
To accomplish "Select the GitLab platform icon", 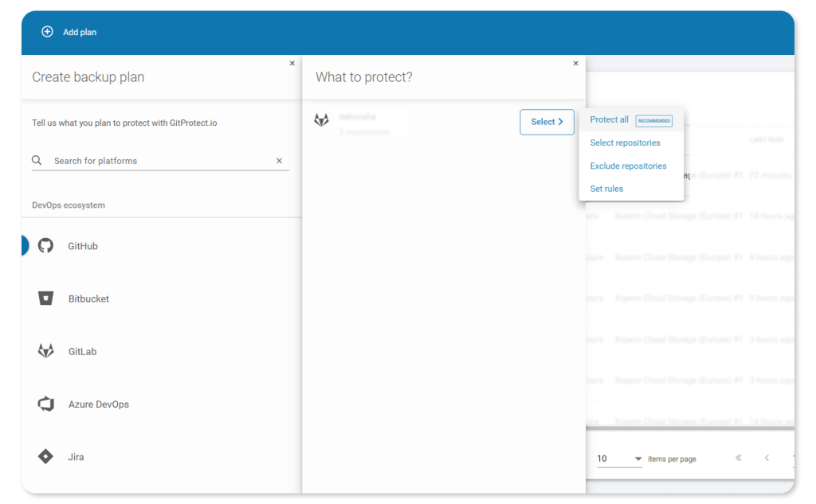I will point(46,351).
